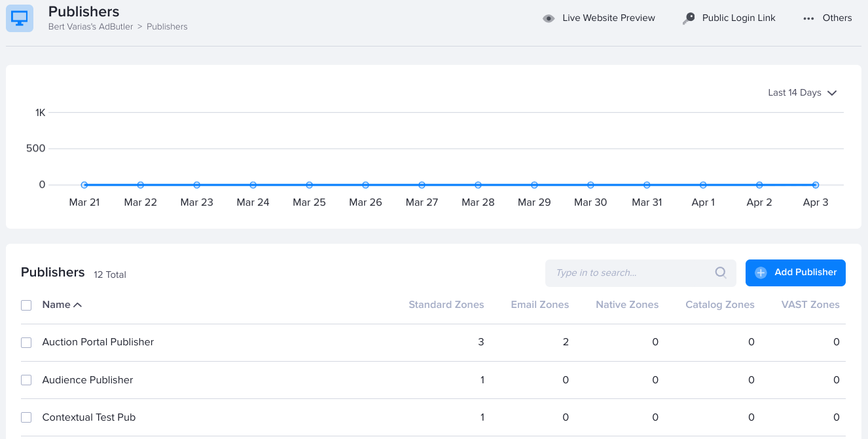The height and width of the screenshot is (439, 868).
Task: Tick the select-all checkbox beside Name
Action: pyautogui.click(x=26, y=305)
